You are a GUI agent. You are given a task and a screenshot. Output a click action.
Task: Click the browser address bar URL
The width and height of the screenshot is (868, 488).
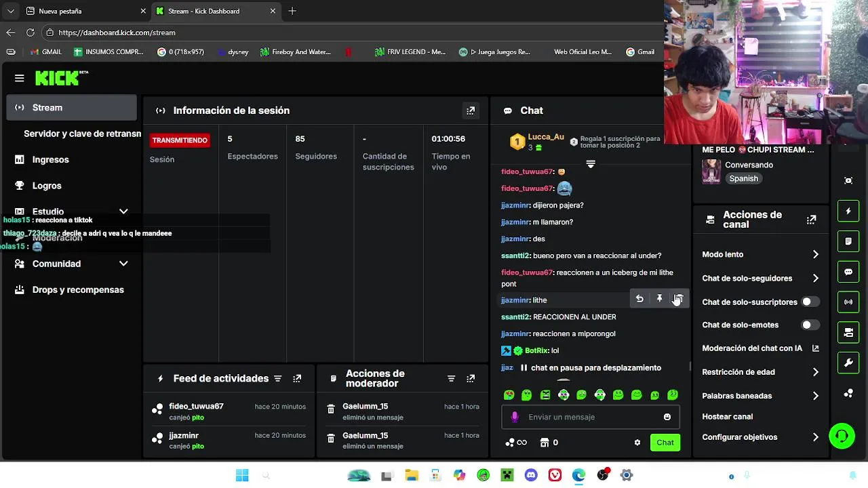[117, 33]
